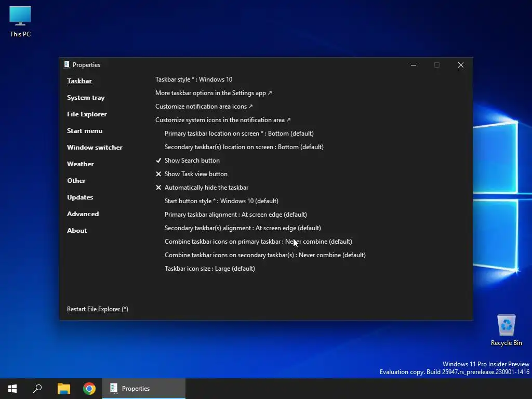The width and height of the screenshot is (532, 399).
Task: Open the Windows Start button
Action: (12, 389)
